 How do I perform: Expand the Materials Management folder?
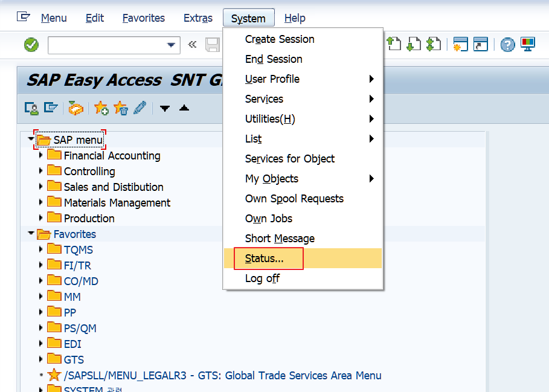pyautogui.click(x=40, y=202)
